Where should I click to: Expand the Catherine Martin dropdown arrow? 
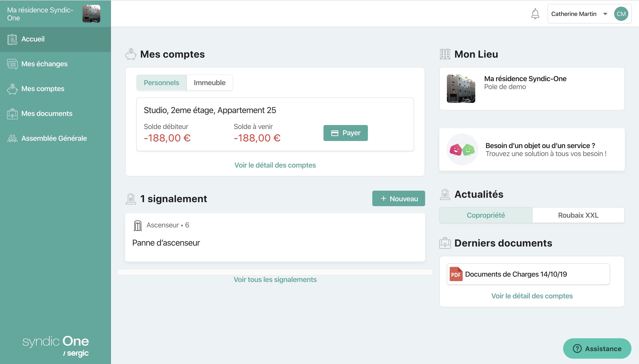(605, 14)
